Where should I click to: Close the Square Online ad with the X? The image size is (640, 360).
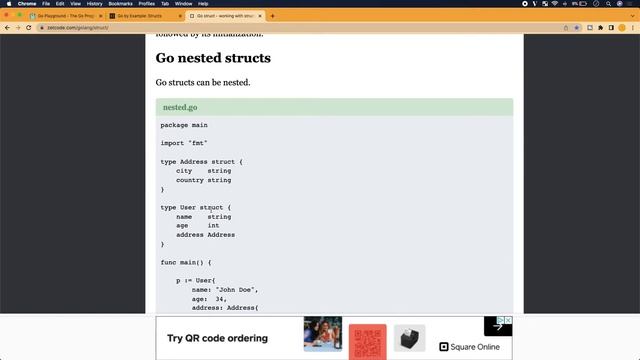tap(508, 320)
